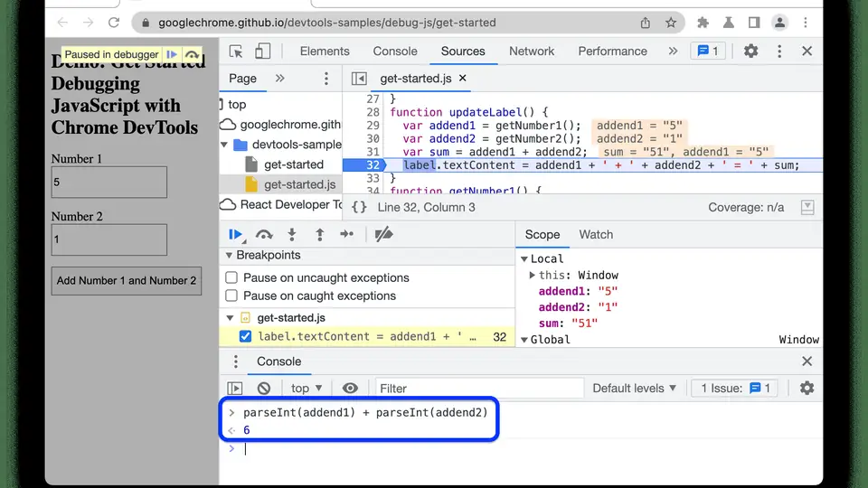
Task: Click line number 32 in the gutter
Action: tap(372, 165)
